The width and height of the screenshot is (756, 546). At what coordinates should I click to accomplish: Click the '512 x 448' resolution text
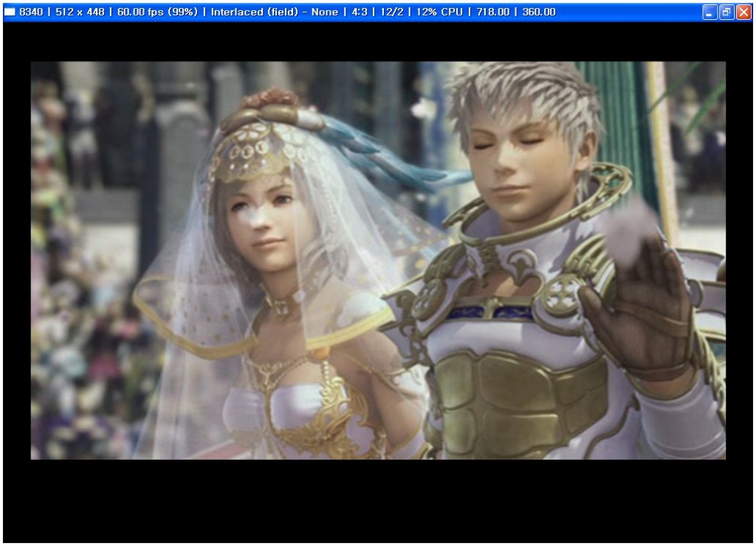pos(80,12)
